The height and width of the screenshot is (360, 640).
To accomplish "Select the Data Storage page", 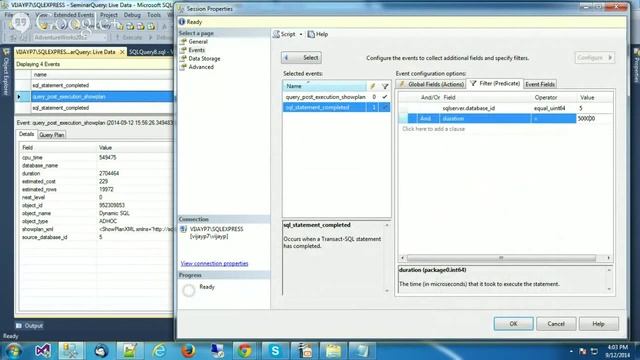I will coord(204,59).
